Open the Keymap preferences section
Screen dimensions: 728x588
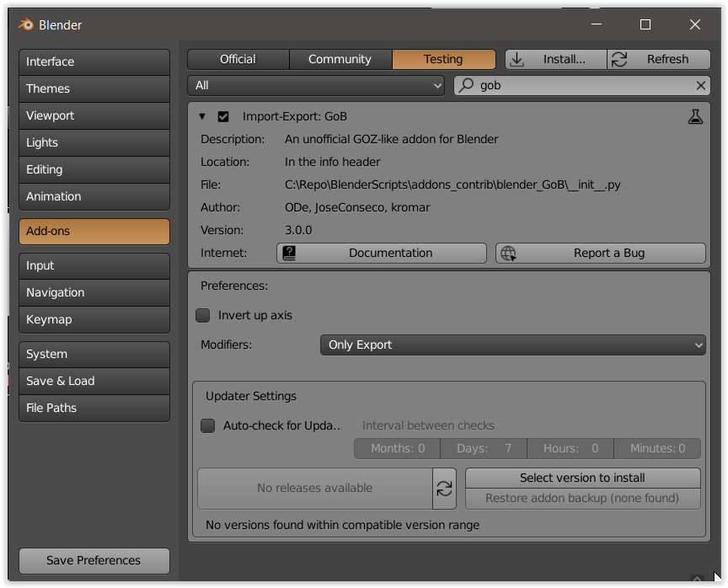(x=94, y=319)
